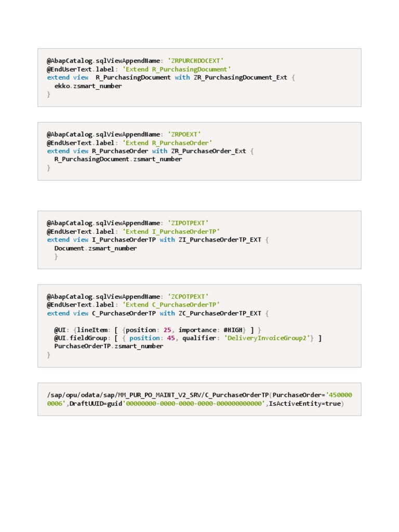Viewport: 399px width, 532px height.
Task: Click the ekko.zsmart_number field line
Action: (88, 86)
